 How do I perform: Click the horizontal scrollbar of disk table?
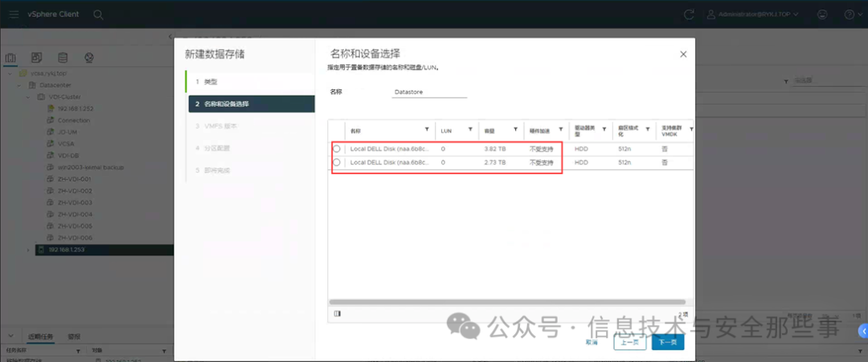click(508, 302)
